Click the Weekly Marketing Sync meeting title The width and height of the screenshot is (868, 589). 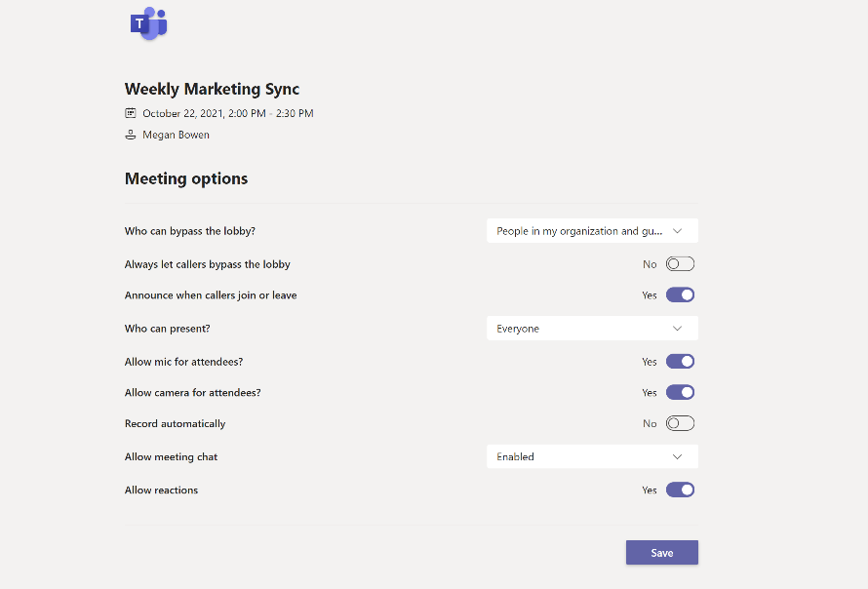(212, 90)
